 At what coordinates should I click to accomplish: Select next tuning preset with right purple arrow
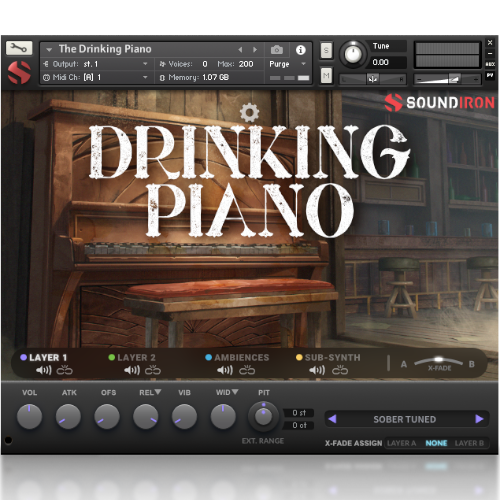479,419
